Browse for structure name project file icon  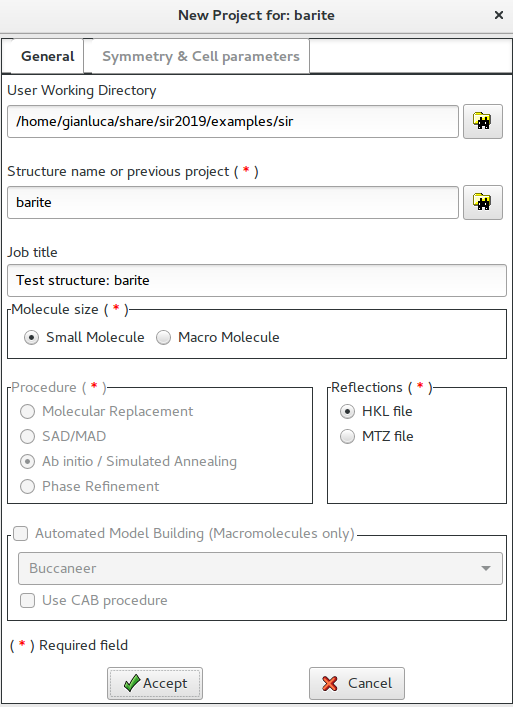click(x=483, y=202)
